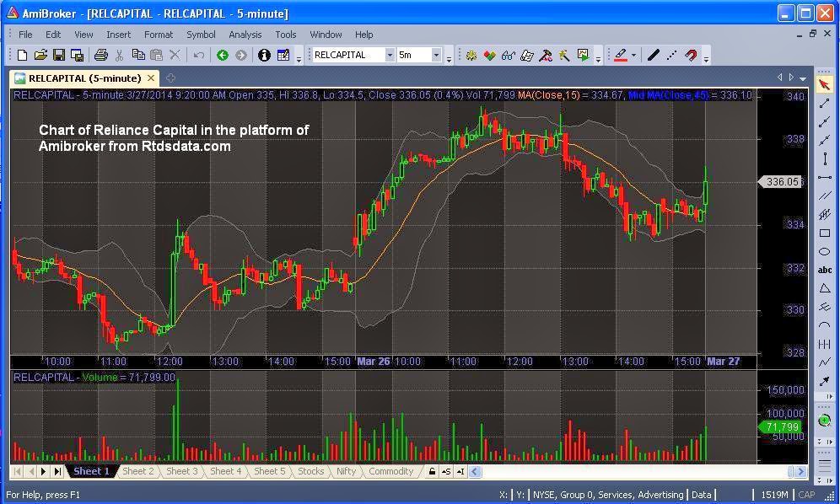Click the 336.05 price label marker
The image size is (840, 504).
coord(780,181)
